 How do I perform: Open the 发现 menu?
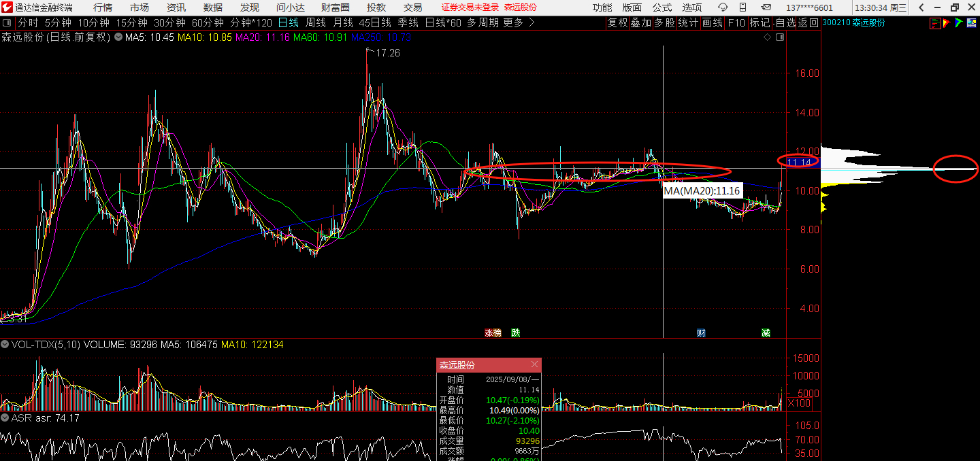coord(250,7)
